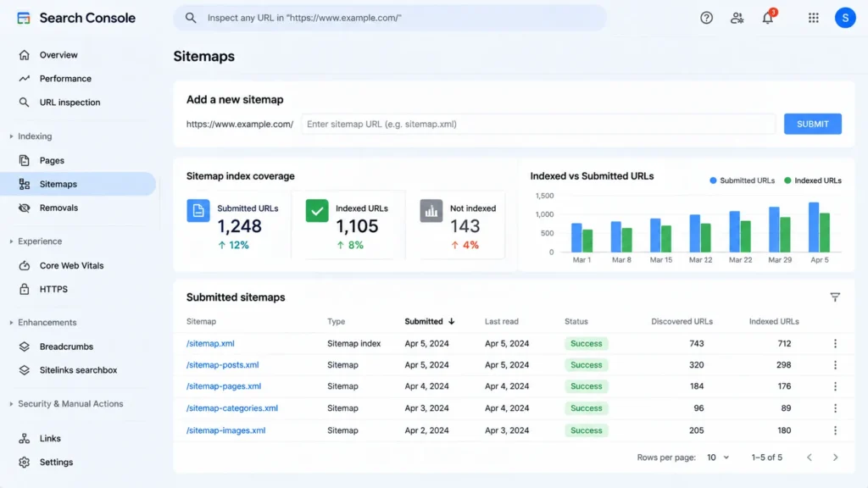Open the account avatar S
This screenshot has height=488, width=868.
pyautogui.click(x=845, y=18)
